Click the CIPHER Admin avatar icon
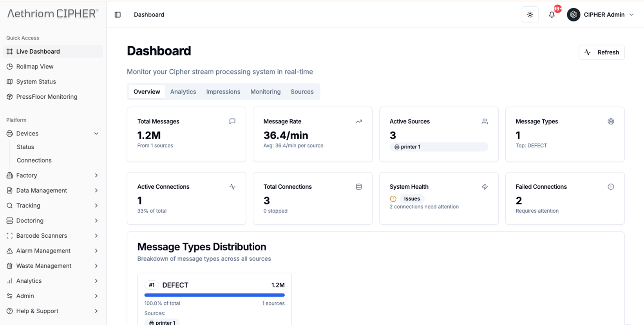This screenshot has width=644, height=325. [573, 14]
